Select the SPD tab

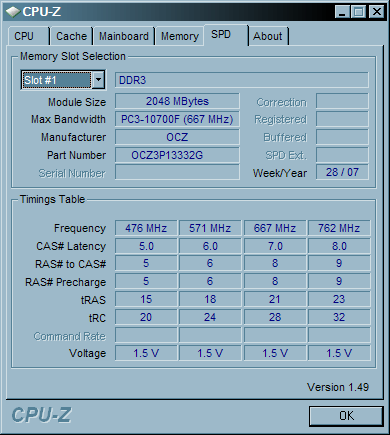tap(226, 35)
